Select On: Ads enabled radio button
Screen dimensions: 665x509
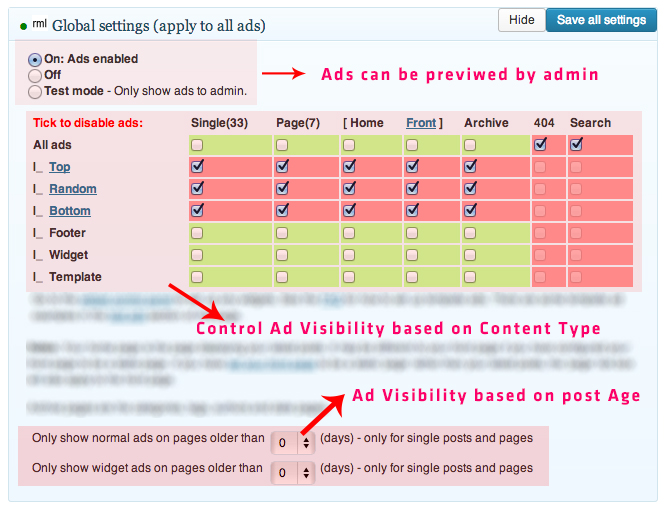coord(35,60)
